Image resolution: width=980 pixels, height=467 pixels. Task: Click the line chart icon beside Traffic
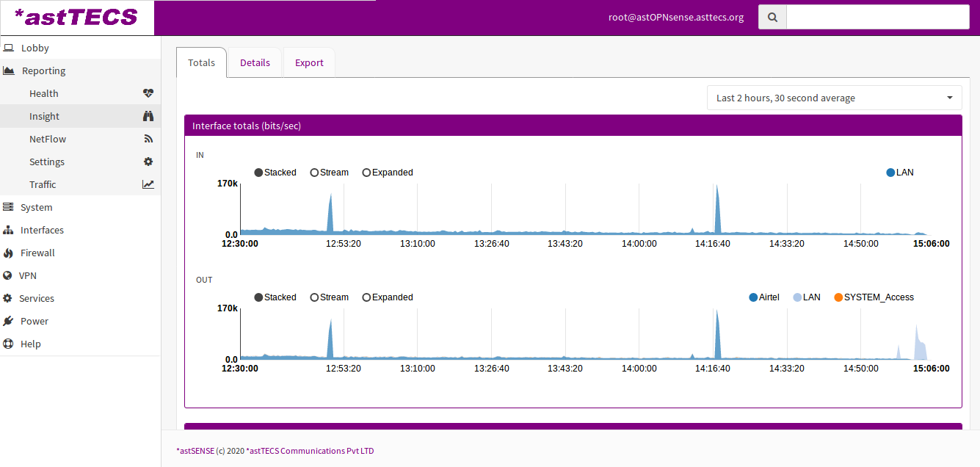tap(148, 184)
